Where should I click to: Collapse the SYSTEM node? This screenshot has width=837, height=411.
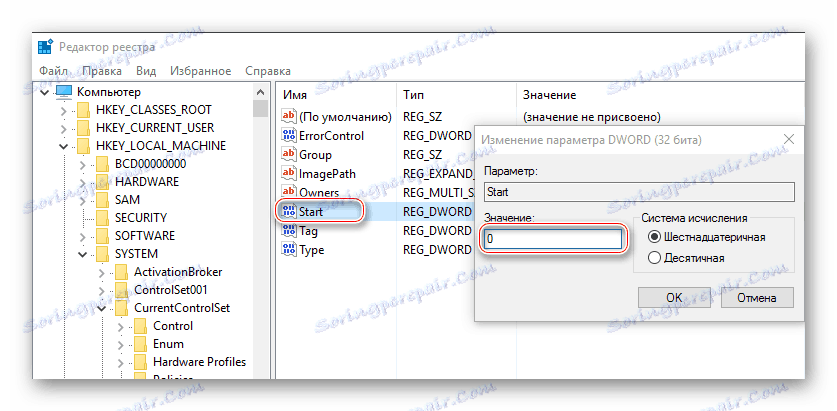[83, 255]
